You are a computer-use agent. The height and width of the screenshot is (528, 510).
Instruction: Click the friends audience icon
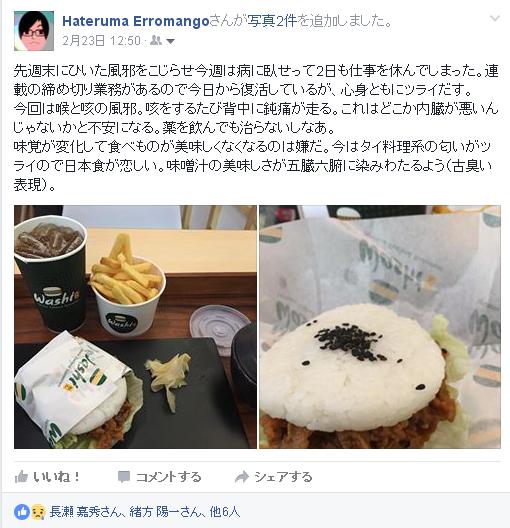(x=155, y=40)
